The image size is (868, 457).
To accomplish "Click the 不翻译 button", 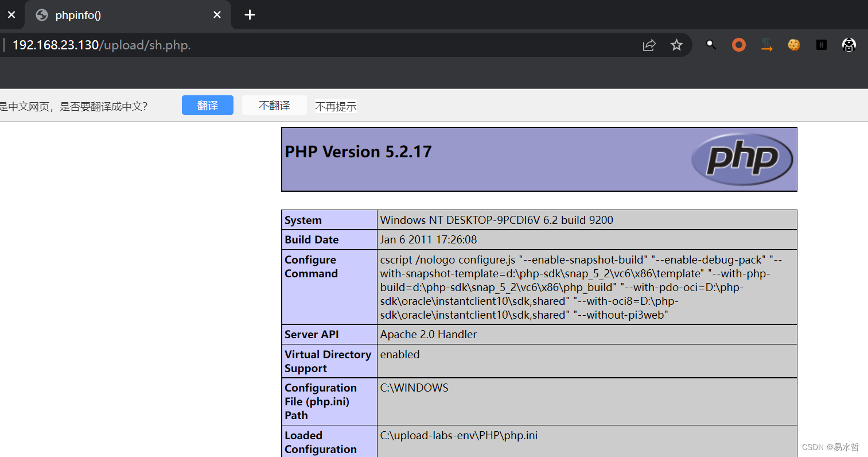I will tap(274, 105).
